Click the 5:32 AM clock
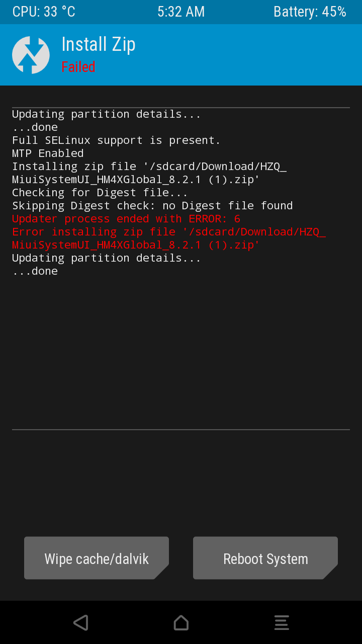362x644 pixels. point(181,12)
